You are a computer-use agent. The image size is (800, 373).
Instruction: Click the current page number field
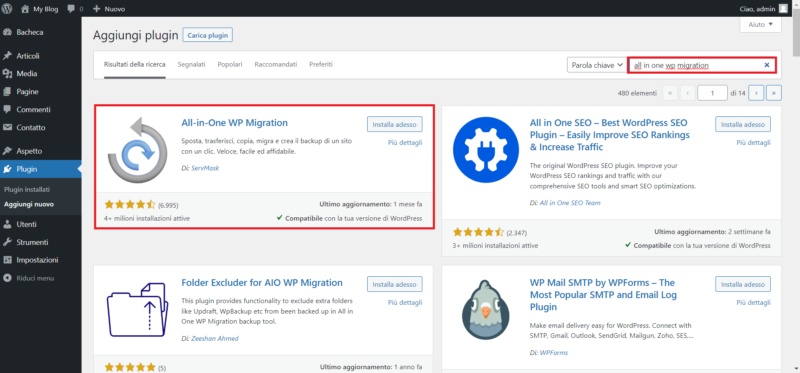tap(712, 93)
